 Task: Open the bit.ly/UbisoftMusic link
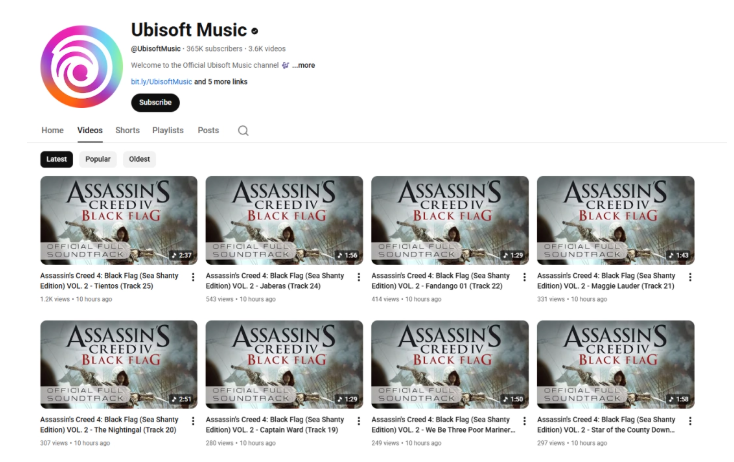coord(161,81)
